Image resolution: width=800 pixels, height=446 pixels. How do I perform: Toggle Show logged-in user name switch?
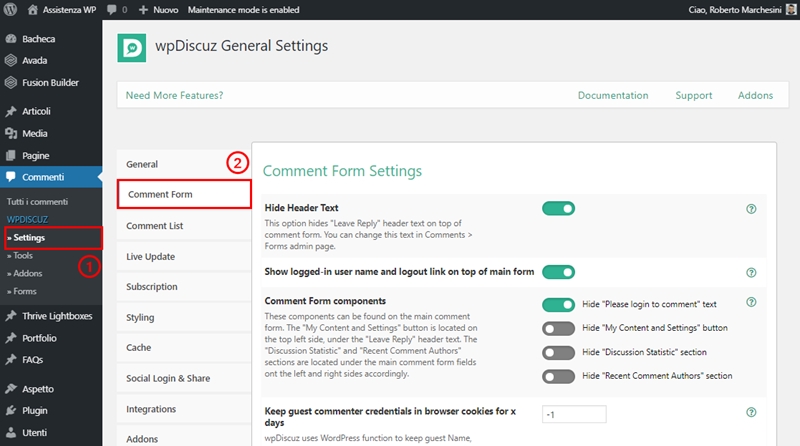click(558, 272)
